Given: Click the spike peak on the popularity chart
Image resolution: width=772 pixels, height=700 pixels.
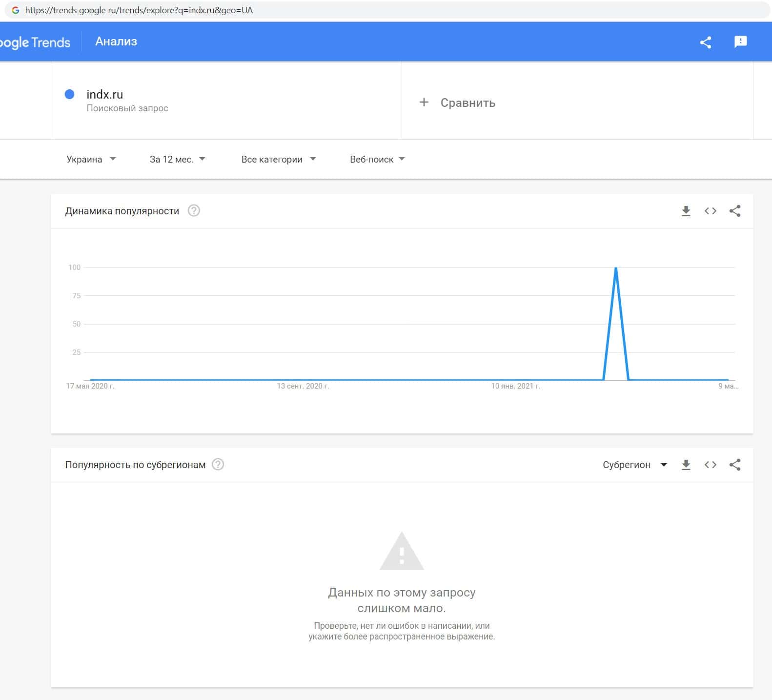Looking at the screenshot, I should point(616,268).
